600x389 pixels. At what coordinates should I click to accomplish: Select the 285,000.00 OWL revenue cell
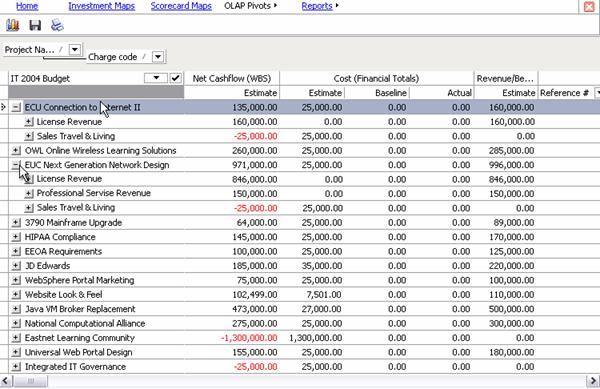coord(506,150)
